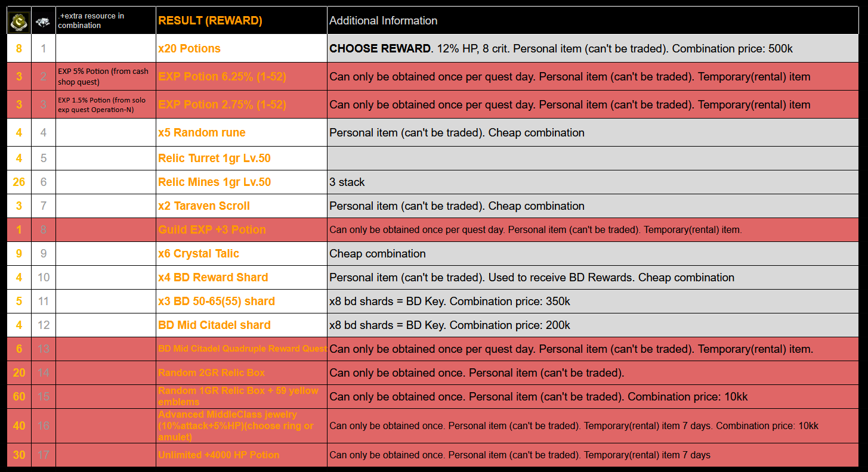Viewport: 868px width, 472px height.
Task: Select the BD Mid Citadel shard cell
Action: pyautogui.click(x=214, y=325)
